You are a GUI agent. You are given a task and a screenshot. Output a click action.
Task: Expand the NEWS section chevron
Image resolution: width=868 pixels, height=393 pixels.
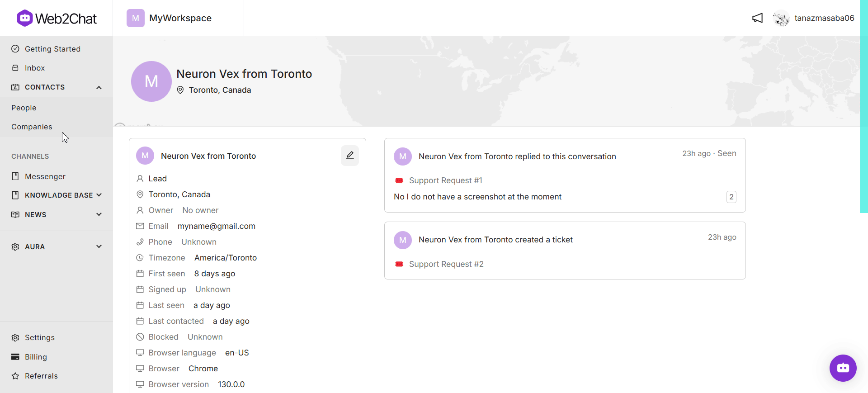(x=99, y=214)
